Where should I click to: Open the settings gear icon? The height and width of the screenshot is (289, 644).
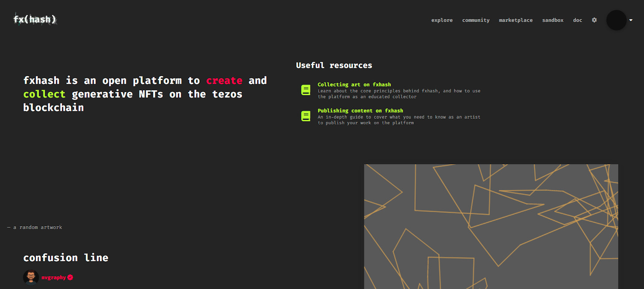594,20
